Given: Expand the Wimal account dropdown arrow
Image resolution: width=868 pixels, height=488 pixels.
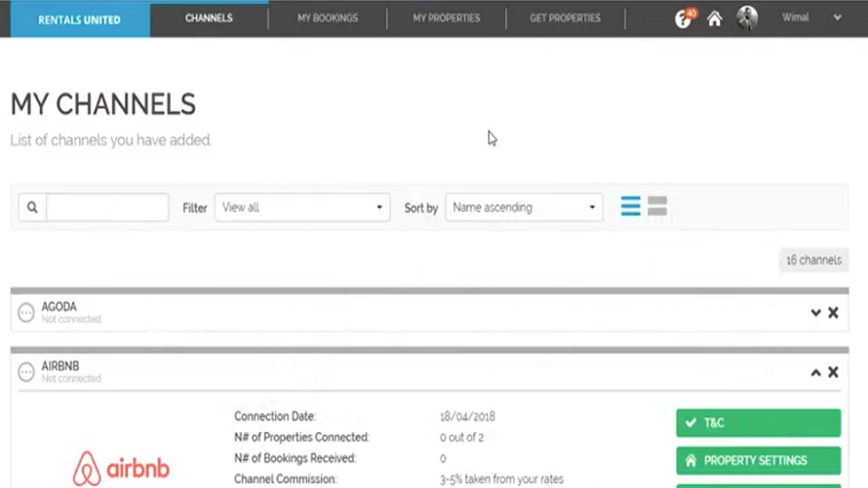Looking at the screenshot, I should click(x=838, y=18).
